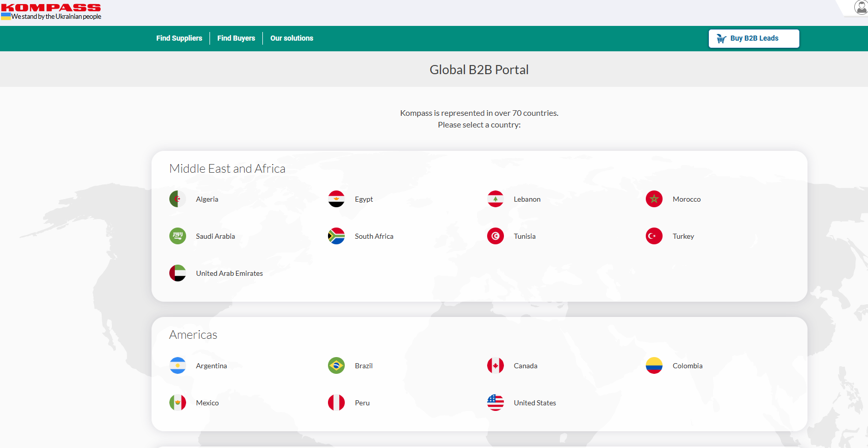The height and width of the screenshot is (448, 868).
Task: Click the United States flag icon
Action: [x=495, y=403]
